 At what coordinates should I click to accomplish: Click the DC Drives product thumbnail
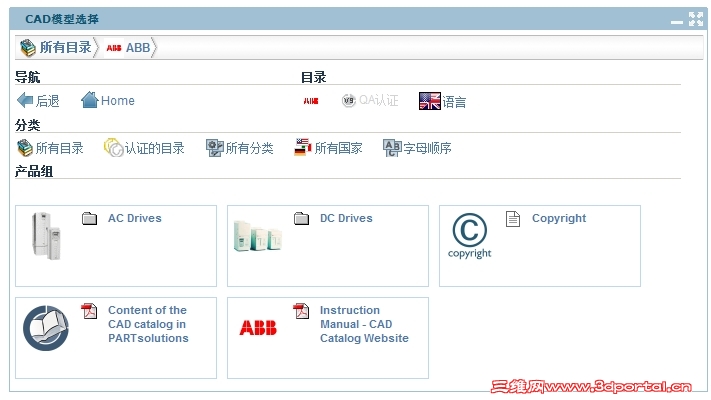pos(258,236)
